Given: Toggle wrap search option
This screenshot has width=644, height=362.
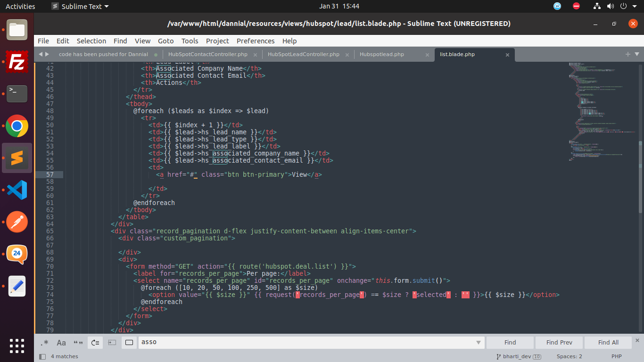Looking at the screenshot, I should [x=95, y=343].
